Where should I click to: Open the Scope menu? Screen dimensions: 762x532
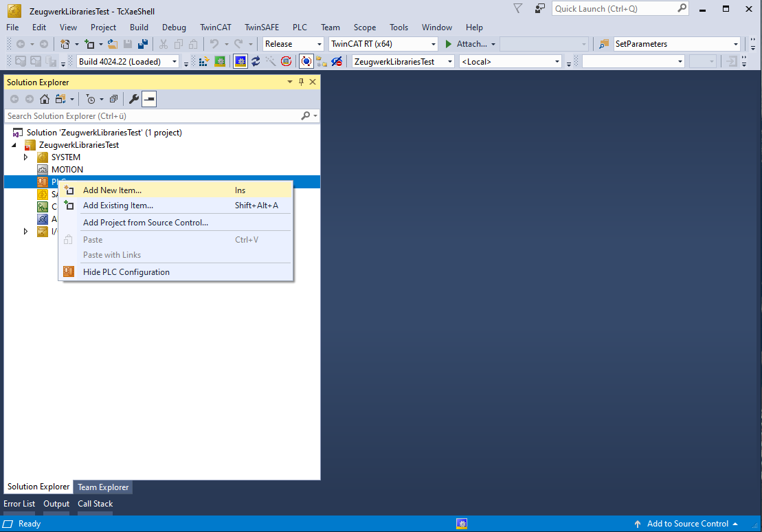tap(364, 27)
